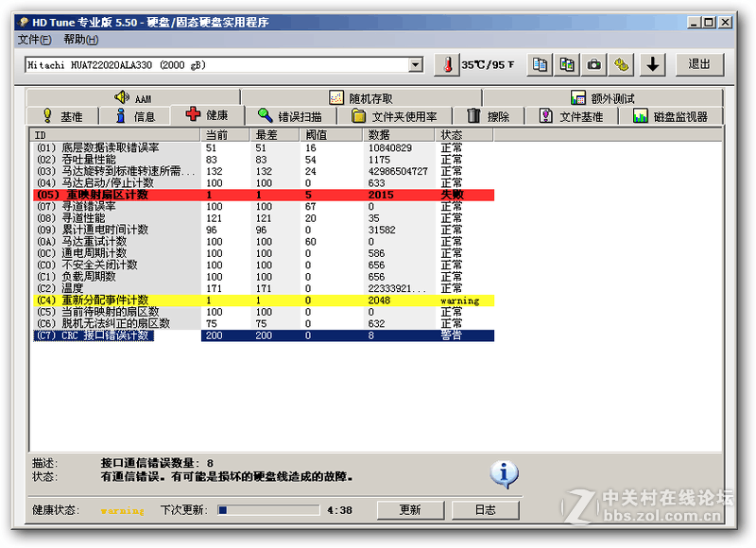Select the (04) 马达启动/停止计数 row
This screenshot has height=548, width=756.
point(264,182)
